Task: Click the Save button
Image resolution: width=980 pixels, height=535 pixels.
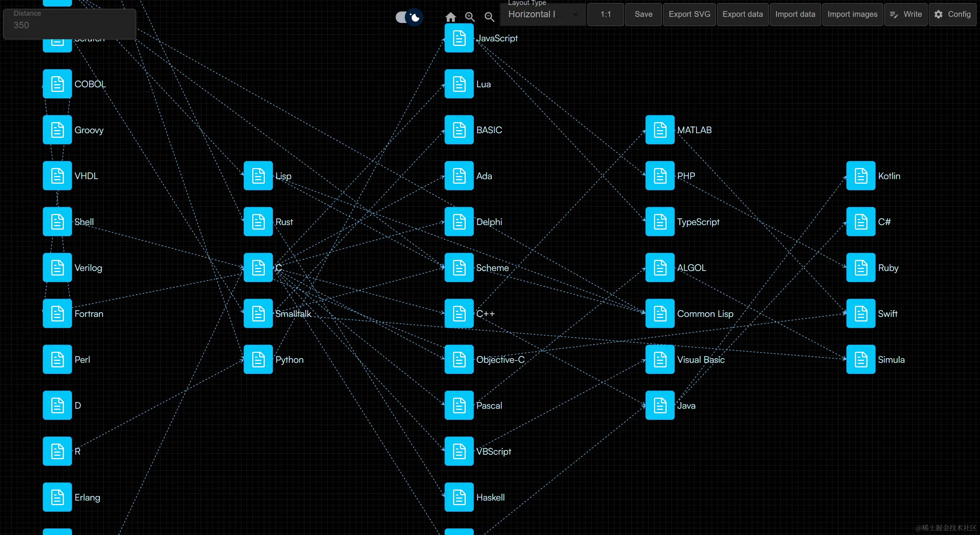Action: [642, 14]
